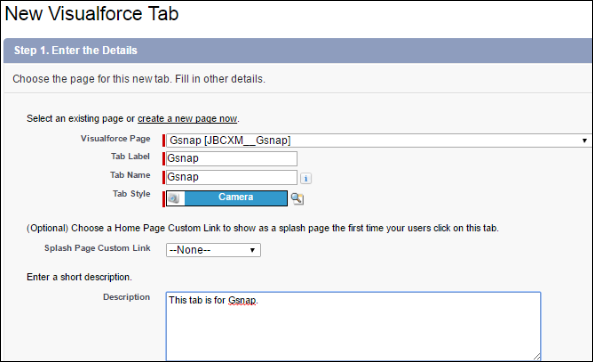
Task: Click the 'Tab Label' field label
Action: [x=130, y=156]
